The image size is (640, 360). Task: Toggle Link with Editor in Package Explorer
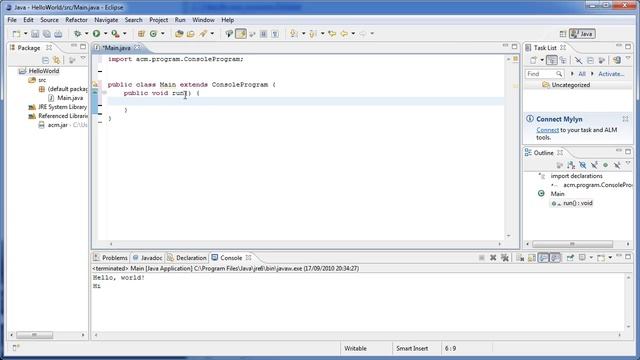coord(57,60)
